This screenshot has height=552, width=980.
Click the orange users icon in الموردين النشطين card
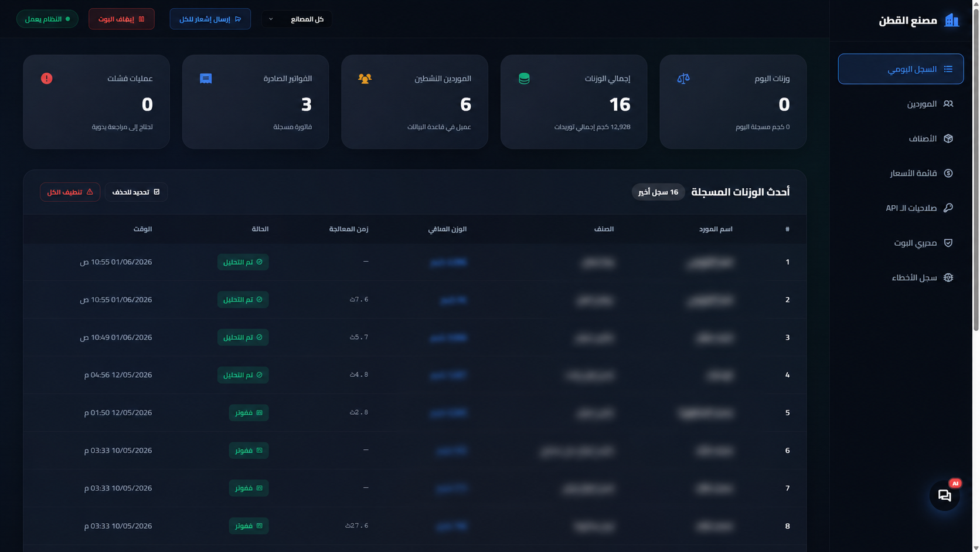(365, 79)
